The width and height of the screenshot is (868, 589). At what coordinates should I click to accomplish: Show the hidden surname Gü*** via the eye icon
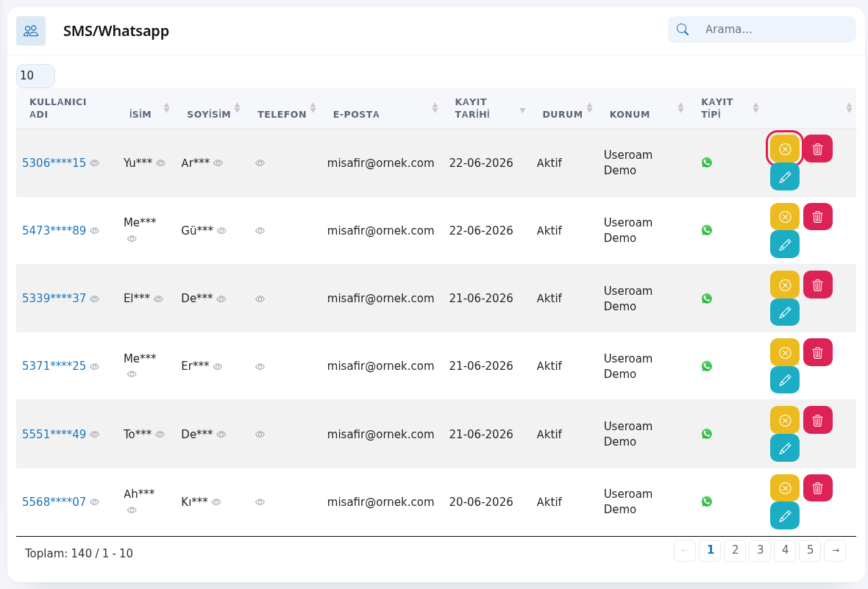pos(221,231)
